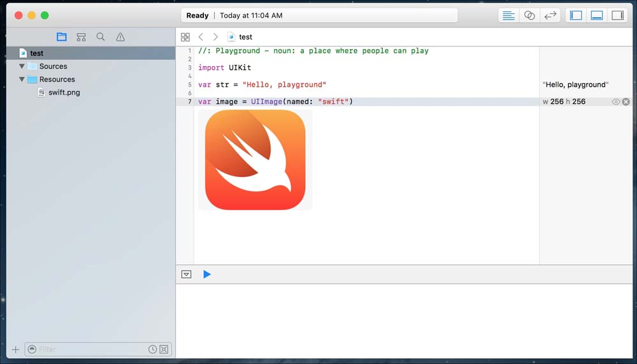Show the Issue navigator warning icon
This screenshot has height=364, width=637.
(120, 37)
